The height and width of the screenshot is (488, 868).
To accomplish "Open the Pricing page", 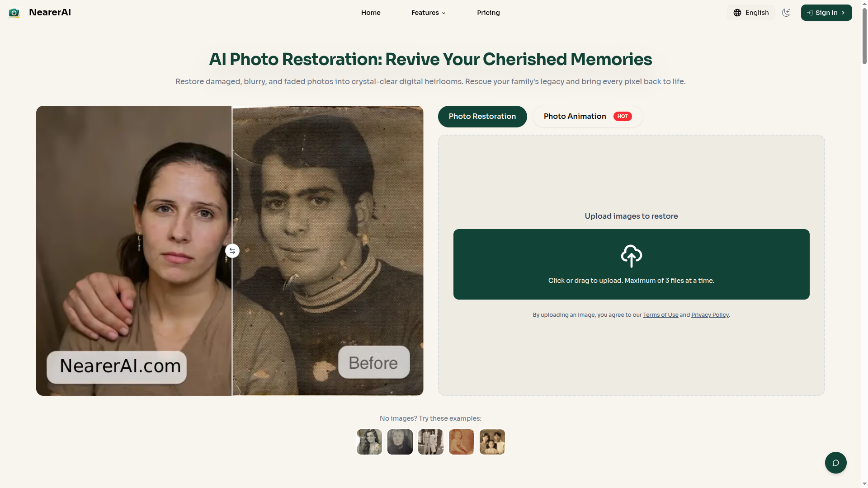I will pyautogui.click(x=488, y=13).
